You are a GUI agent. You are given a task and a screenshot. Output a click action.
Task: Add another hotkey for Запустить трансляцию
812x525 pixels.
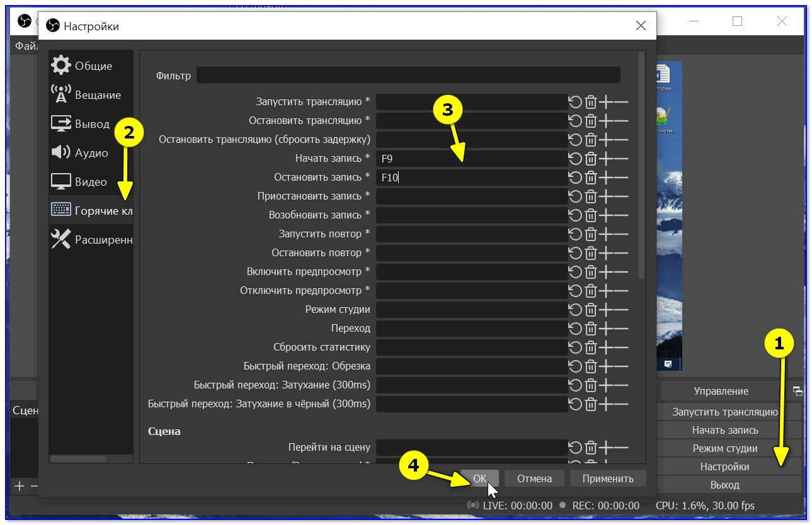[x=605, y=102]
